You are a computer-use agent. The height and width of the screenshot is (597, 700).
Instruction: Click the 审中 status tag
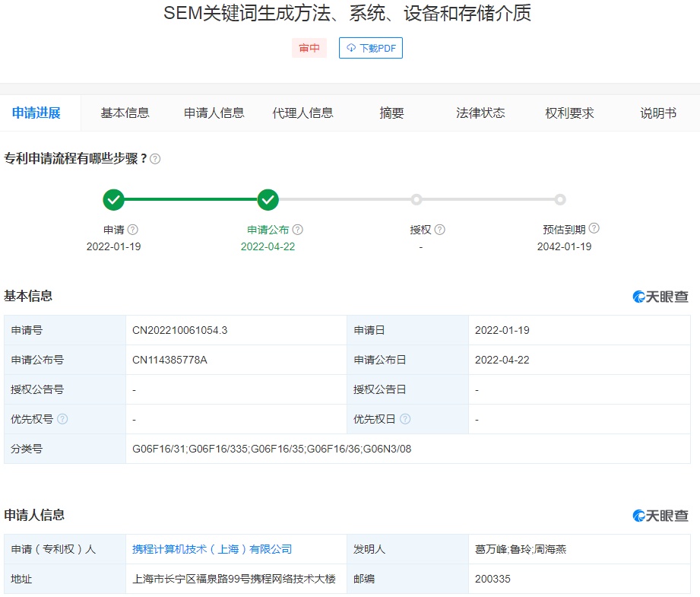click(309, 48)
